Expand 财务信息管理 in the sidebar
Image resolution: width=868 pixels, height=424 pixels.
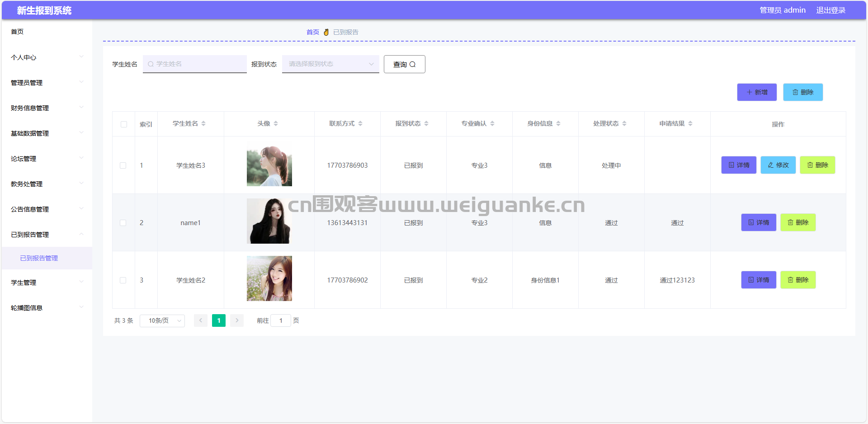tap(47, 108)
